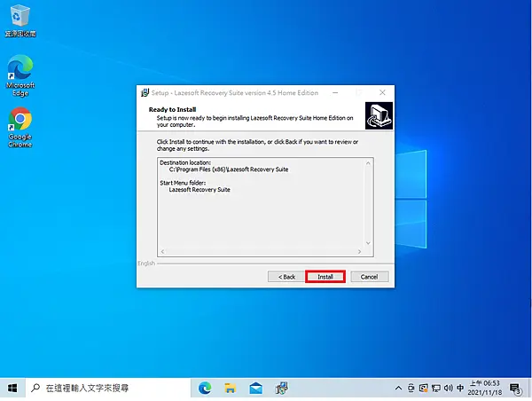The image size is (532, 401).
Task: Click the summary box scroll down arrow
Action: pos(368,243)
